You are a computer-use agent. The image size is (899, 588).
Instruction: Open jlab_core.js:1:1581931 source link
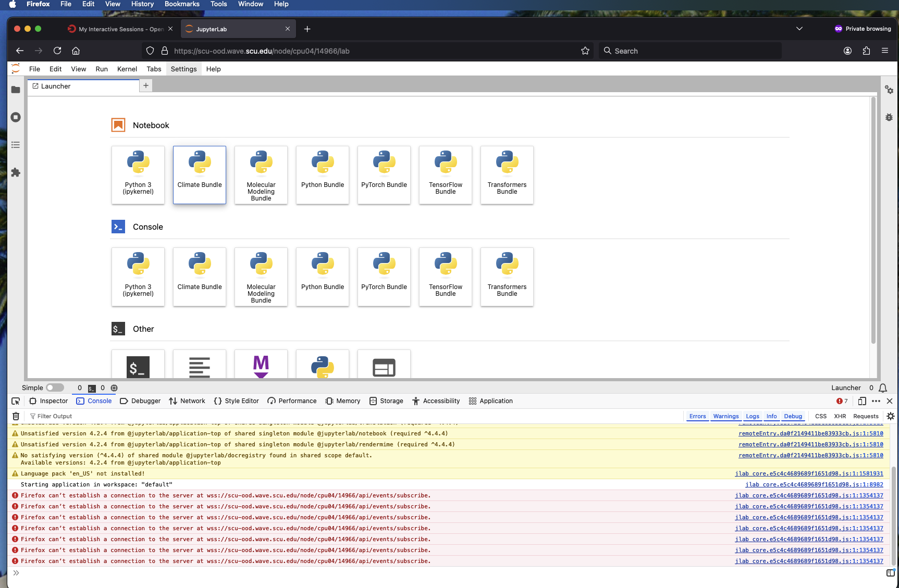pyautogui.click(x=809, y=473)
